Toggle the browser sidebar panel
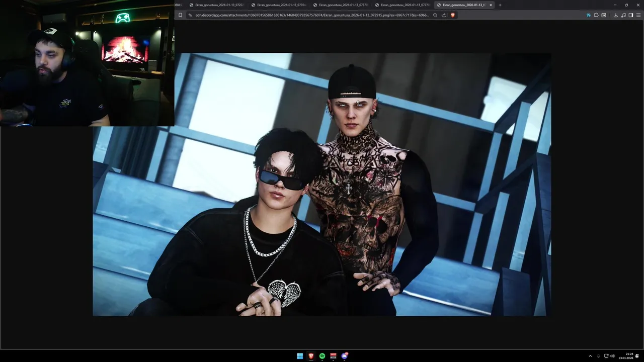This screenshot has width=644, height=362. click(631, 15)
